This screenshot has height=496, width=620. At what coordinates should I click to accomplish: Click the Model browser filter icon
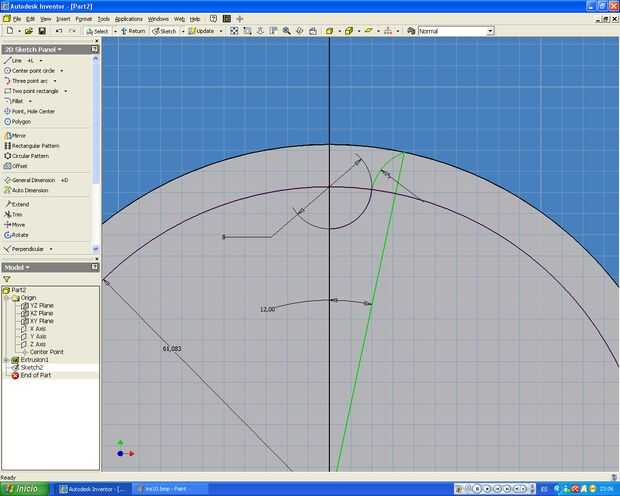[7, 279]
